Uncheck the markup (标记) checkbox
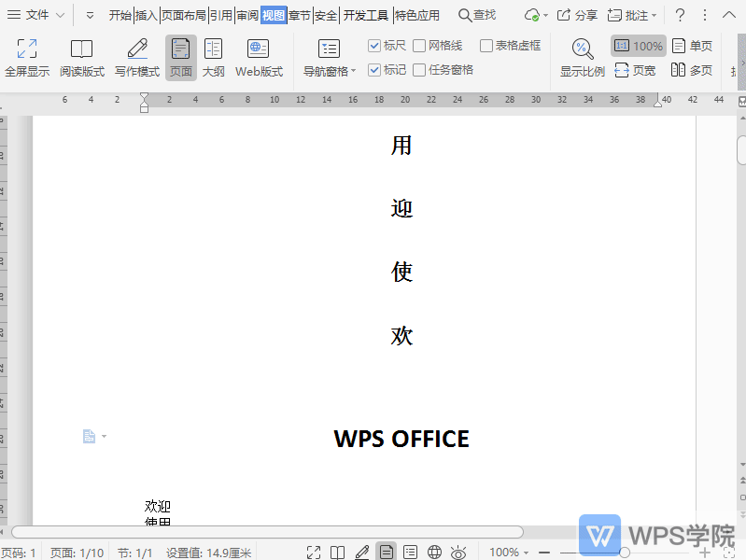The width and height of the screenshot is (746, 560). coord(374,70)
